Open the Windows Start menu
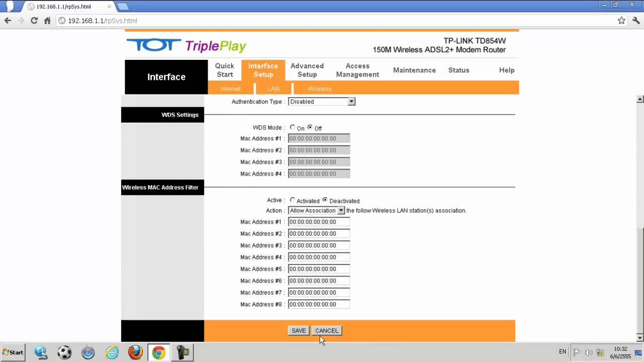Viewport: 644px width, 362px height. click(13, 352)
